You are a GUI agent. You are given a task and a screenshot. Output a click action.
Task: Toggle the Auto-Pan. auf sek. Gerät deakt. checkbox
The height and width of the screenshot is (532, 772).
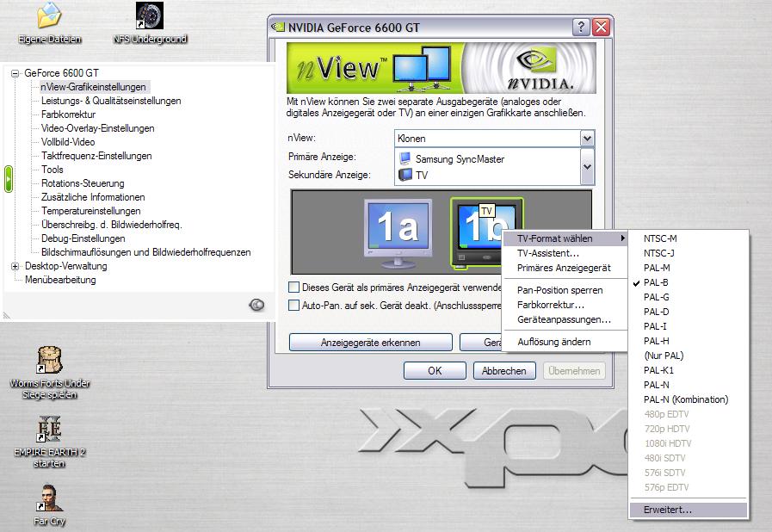click(x=293, y=305)
